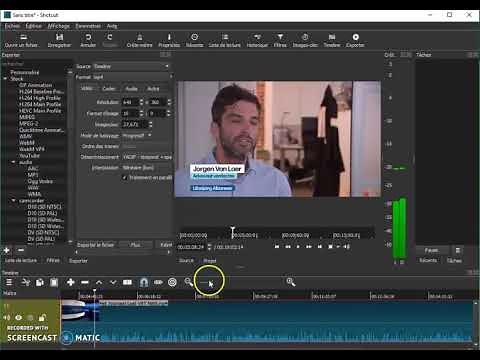This screenshot has height=360, width=480.
Task: Click the Exporter le fichier button
Action: 96,245
